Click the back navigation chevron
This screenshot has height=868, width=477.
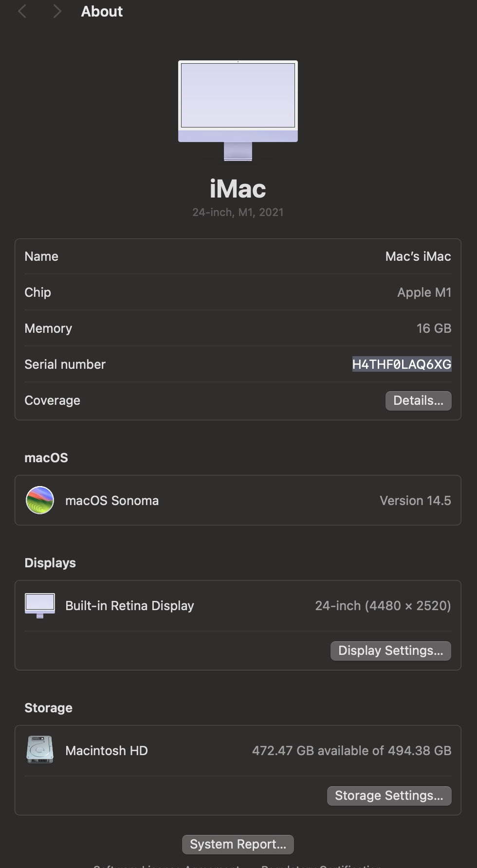pos(22,11)
